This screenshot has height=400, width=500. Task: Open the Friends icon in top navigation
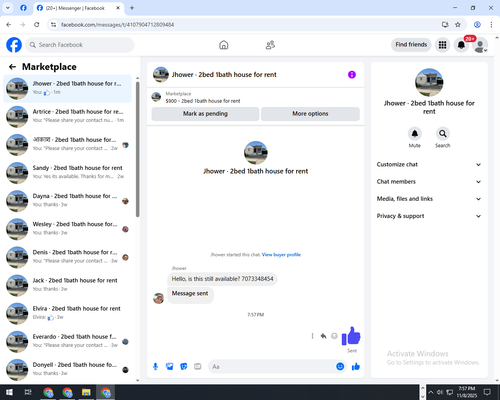pos(270,45)
